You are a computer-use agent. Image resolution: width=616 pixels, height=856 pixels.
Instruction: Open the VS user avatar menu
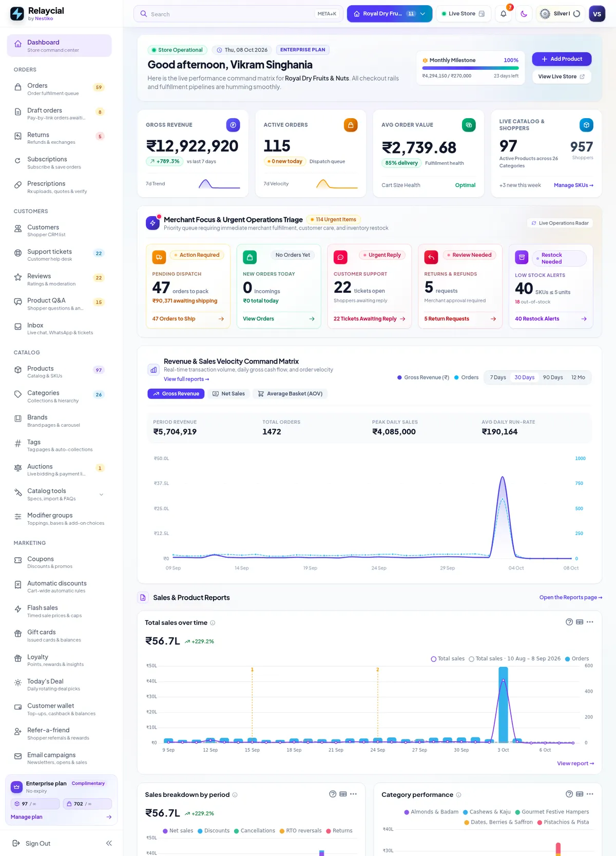[x=597, y=14]
